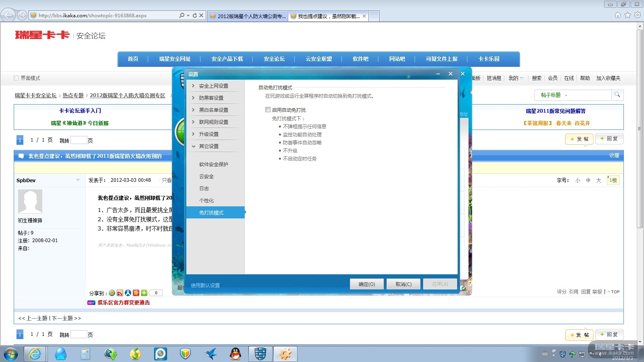Set font size to 大
Viewport: 644px width, 362px height.
pos(599,180)
